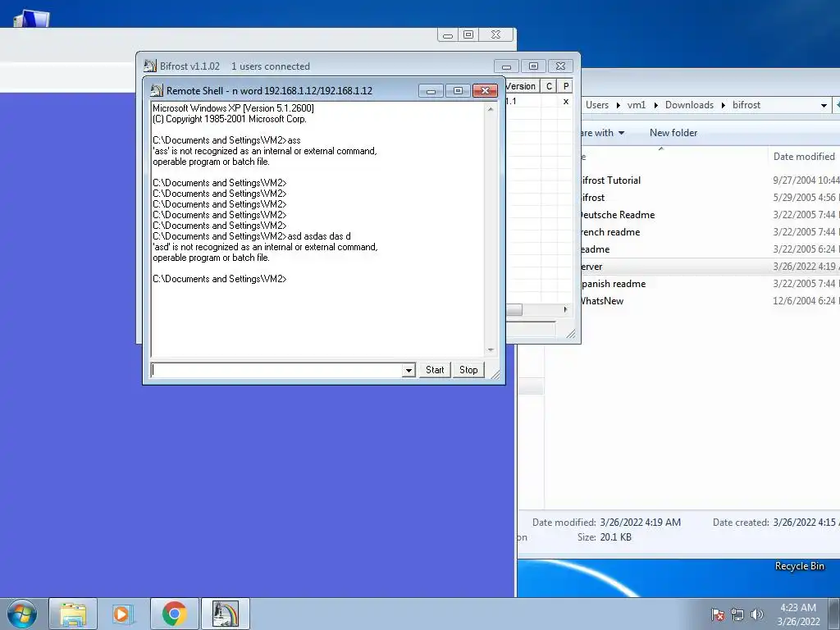This screenshot has width=840, height=630.
Task: Select the Bifrost Tutorial file in Explorer
Action: [x=610, y=180]
